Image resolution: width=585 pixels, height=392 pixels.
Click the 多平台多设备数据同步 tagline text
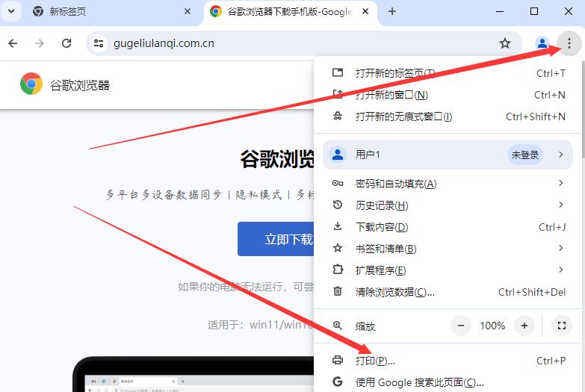[x=164, y=195]
